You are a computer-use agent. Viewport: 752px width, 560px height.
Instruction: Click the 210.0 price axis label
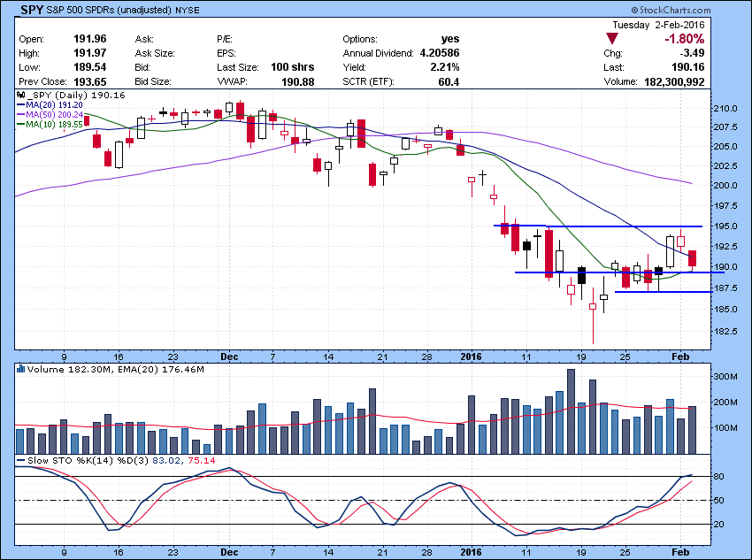tap(725, 108)
